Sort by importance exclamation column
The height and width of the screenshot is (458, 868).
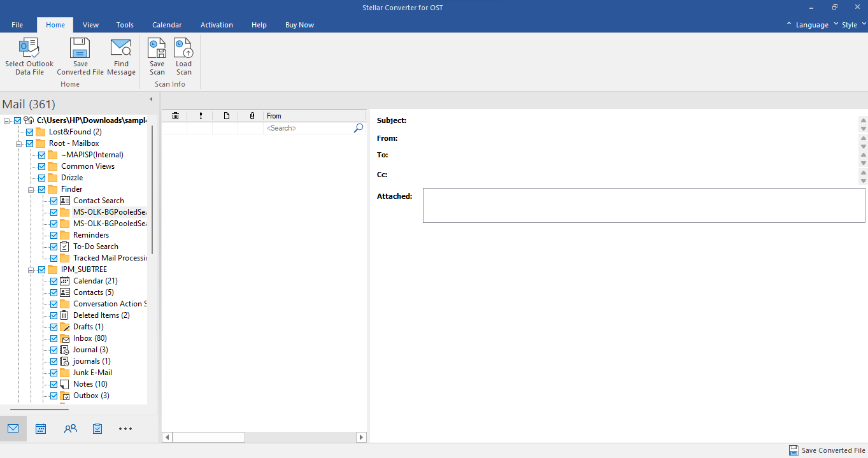(201, 116)
